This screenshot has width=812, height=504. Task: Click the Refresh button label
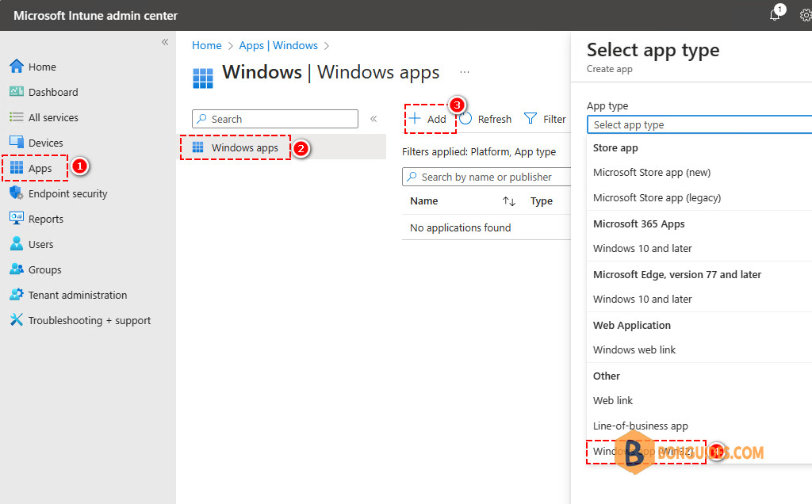495,119
